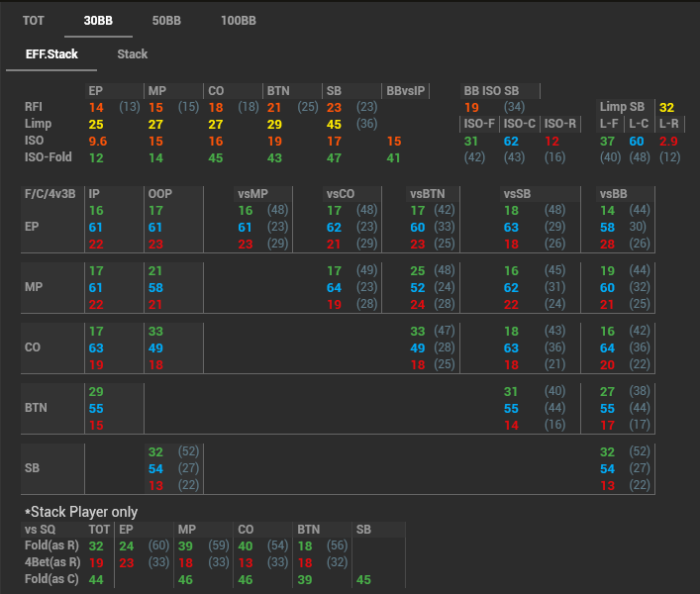
Task: Select the vsBB column header
Action: [x=615, y=194]
